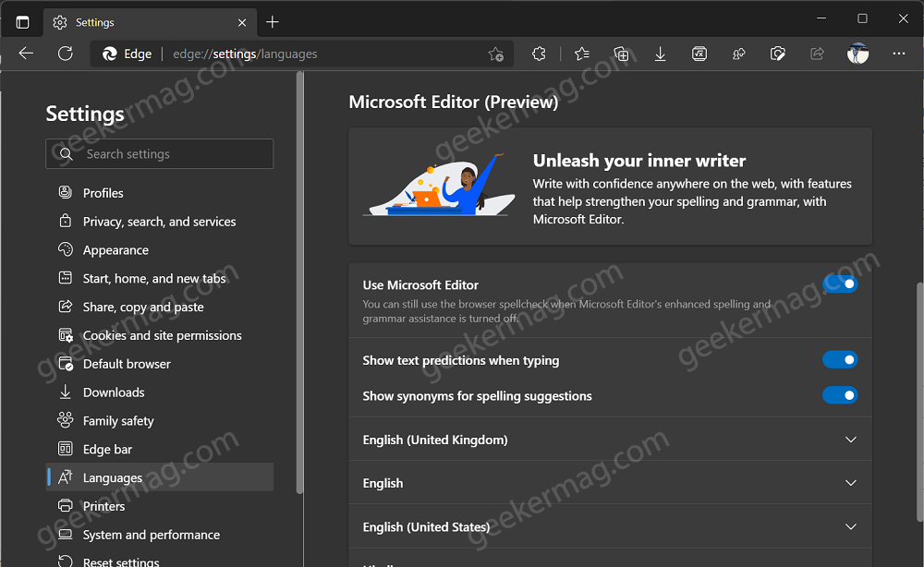Open the Downloads arrow icon in toolbar

tap(660, 54)
